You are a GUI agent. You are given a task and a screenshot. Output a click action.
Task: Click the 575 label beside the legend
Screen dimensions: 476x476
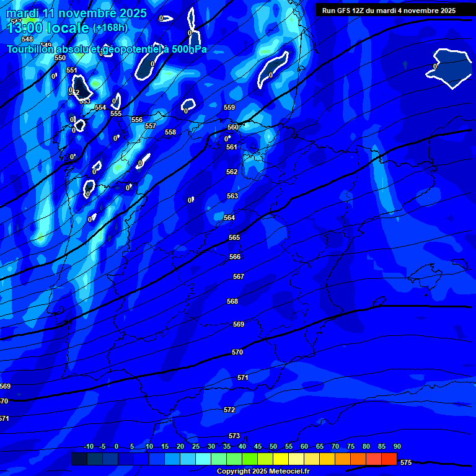pyautogui.click(x=406, y=462)
